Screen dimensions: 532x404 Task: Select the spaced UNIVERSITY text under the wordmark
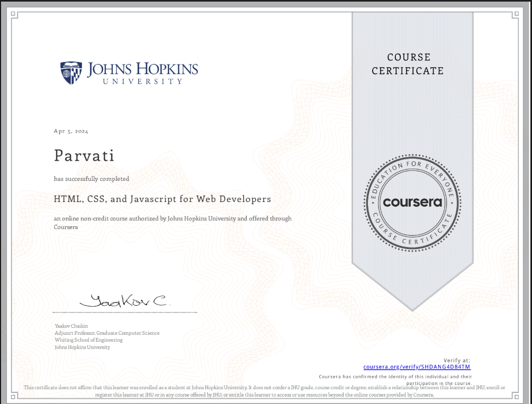[143, 81]
